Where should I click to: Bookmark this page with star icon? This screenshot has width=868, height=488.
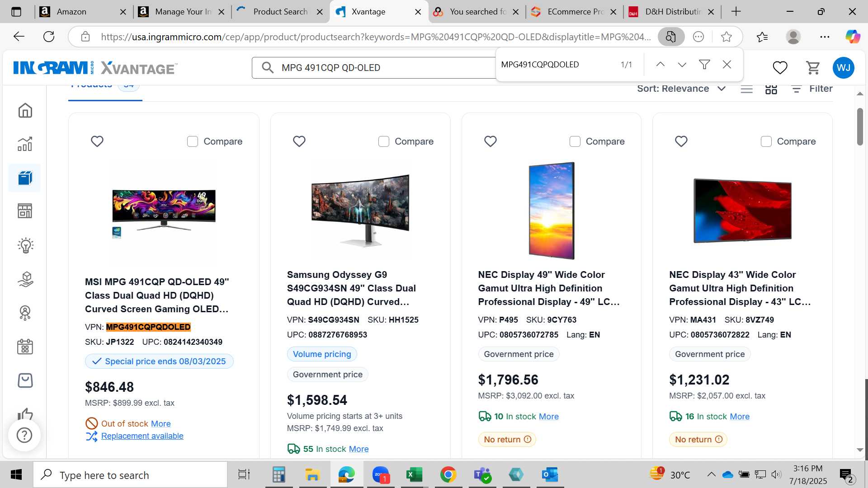pyautogui.click(x=726, y=37)
